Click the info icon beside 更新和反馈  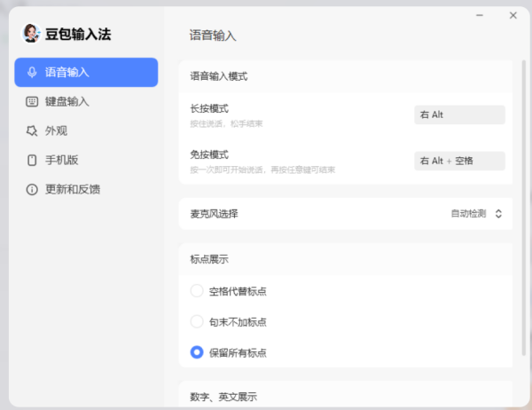[x=32, y=189]
